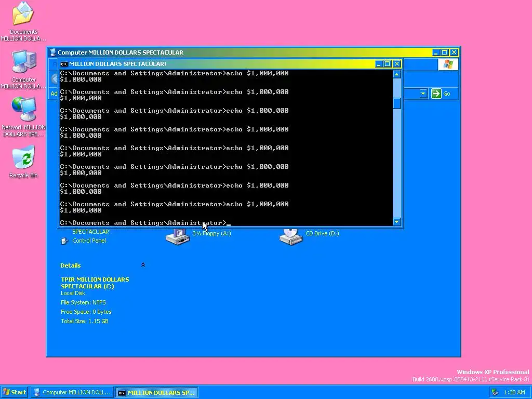Switch to Computer MILLION DOLL... taskbar button
The image size is (532, 399).
click(x=73, y=392)
